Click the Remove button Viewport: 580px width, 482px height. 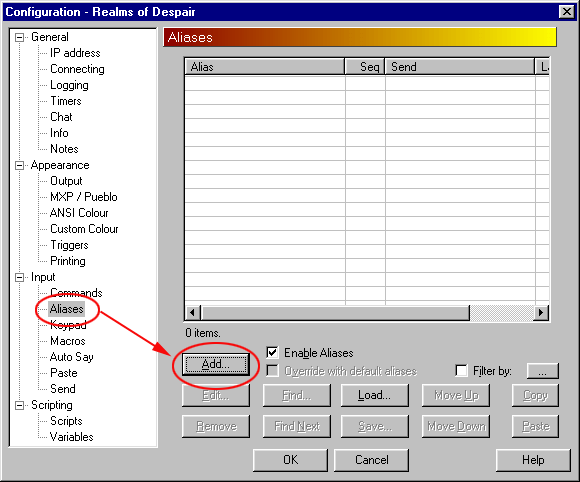(x=216, y=426)
